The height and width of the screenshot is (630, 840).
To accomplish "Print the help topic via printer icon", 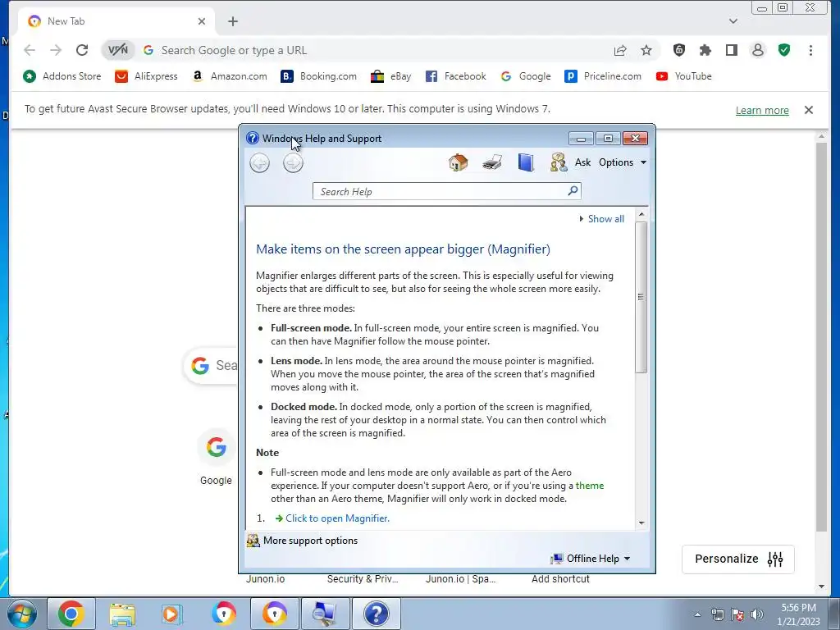I will pos(492,162).
